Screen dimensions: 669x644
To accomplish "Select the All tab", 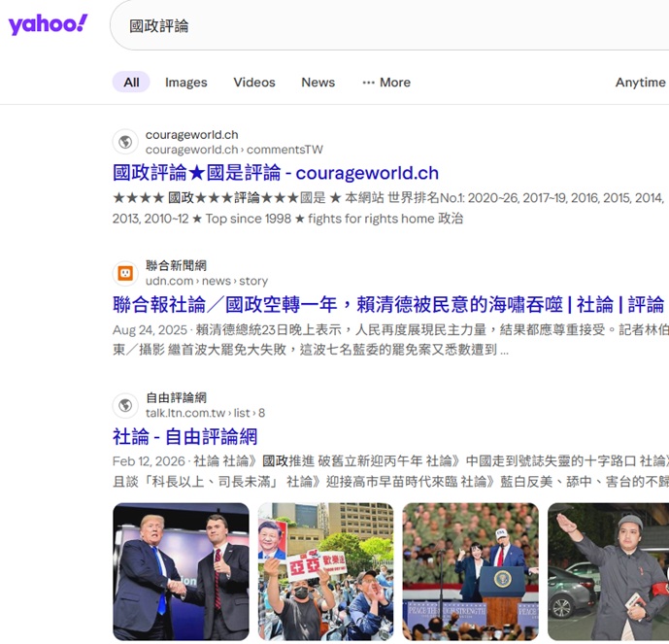I will click(131, 83).
